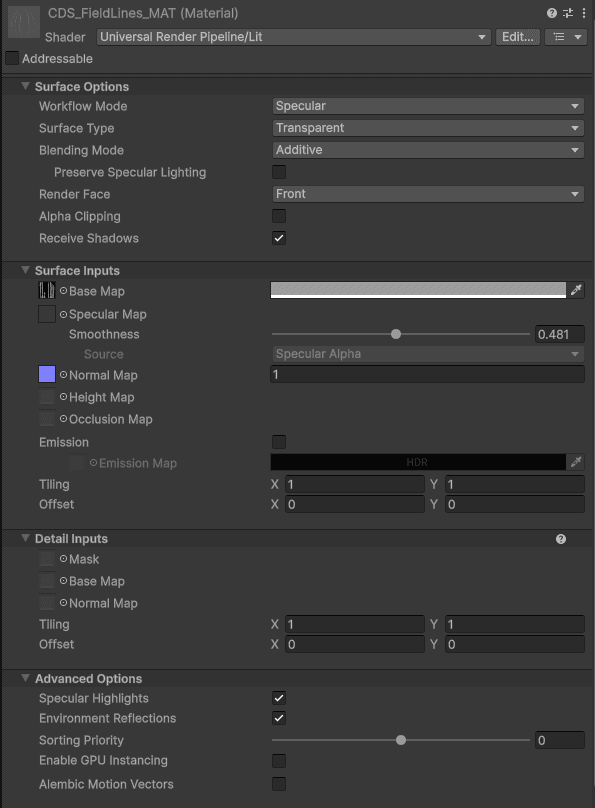
Task: Select the Detail Mask texture slot
Action: [x=47, y=559]
